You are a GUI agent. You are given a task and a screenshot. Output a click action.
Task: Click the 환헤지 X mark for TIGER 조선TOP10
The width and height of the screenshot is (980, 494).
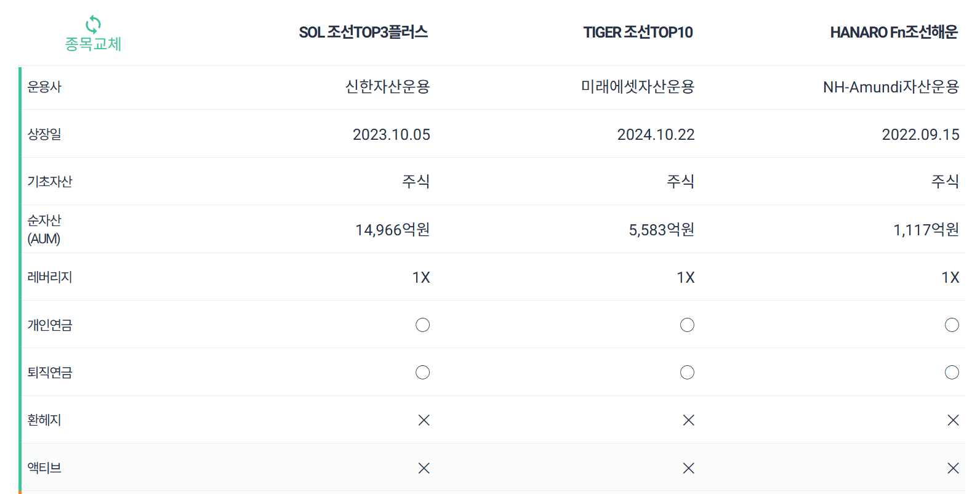pos(688,420)
